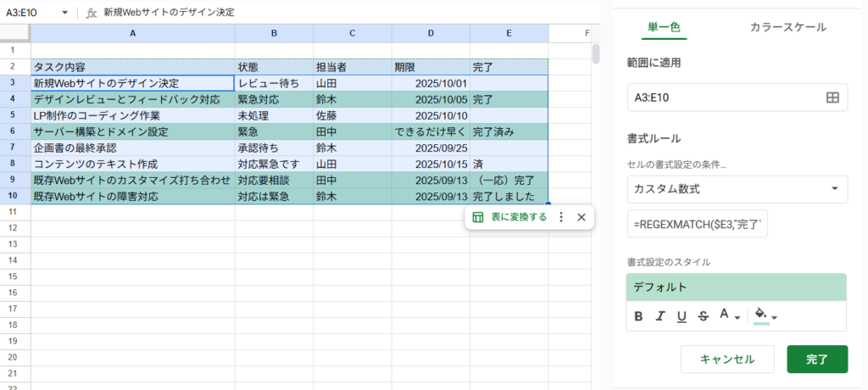Click 表に変換する to convert to table
Image resolution: width=868 pixels, height=390 pixels.
coord(519,217)
